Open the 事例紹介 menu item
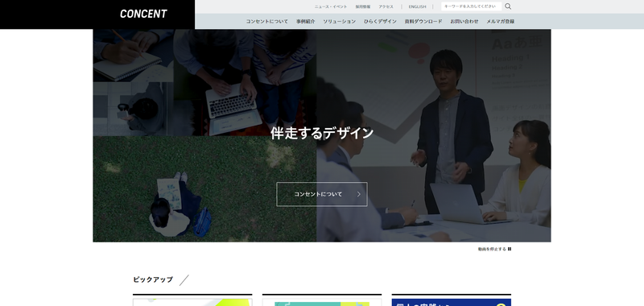The height and width of the screenshot is (306, 644). (x=306, y=22)
